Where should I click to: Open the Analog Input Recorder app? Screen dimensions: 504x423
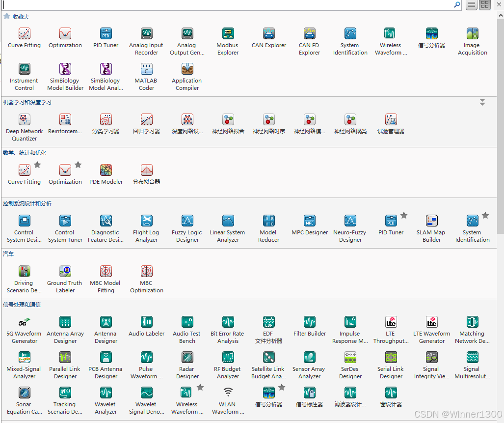tap(146, 41)
